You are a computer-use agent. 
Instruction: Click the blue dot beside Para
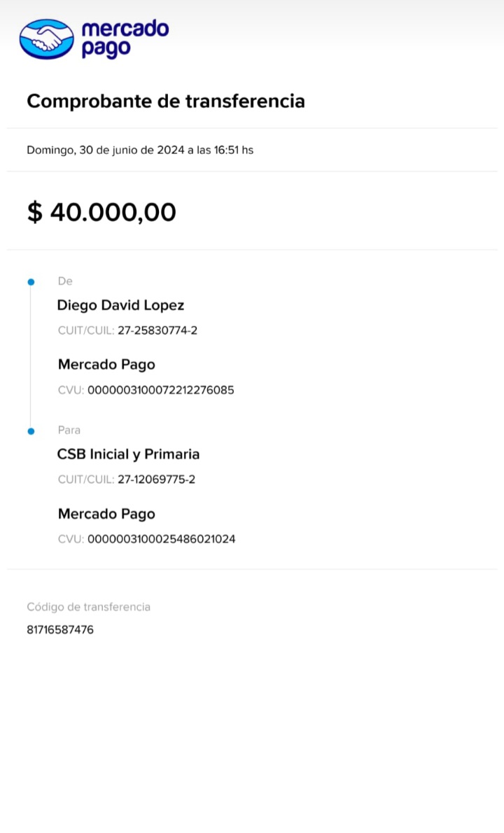[31, 431]
